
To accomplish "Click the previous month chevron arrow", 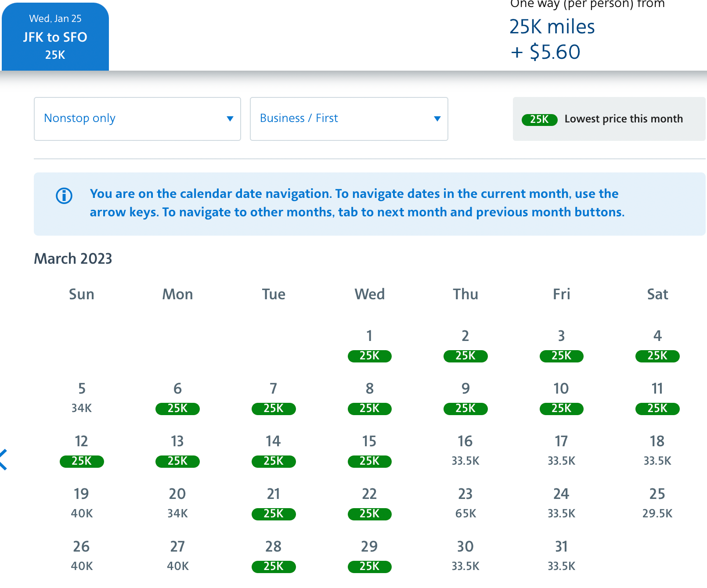I will coord(4,460).
